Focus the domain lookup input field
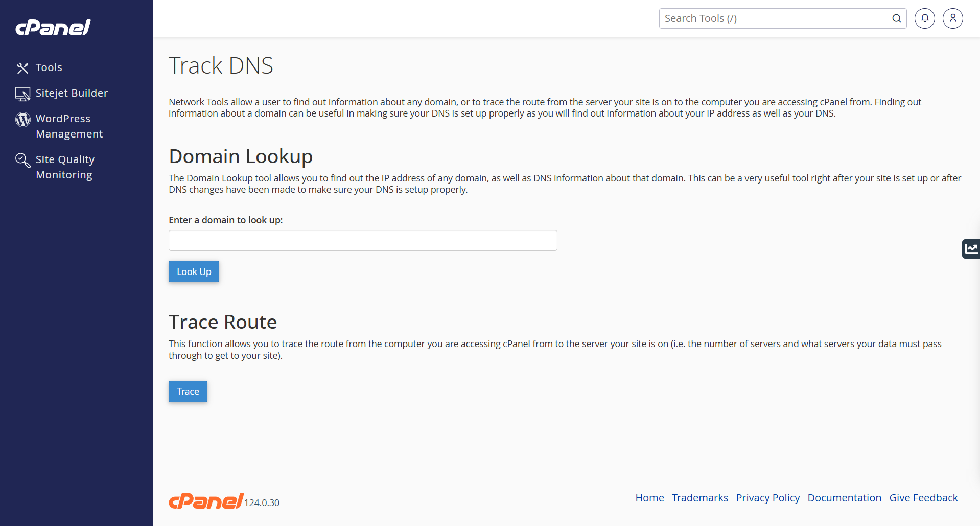Image resolution: width=980 pixels, height=526 pixels. (363, 240)
